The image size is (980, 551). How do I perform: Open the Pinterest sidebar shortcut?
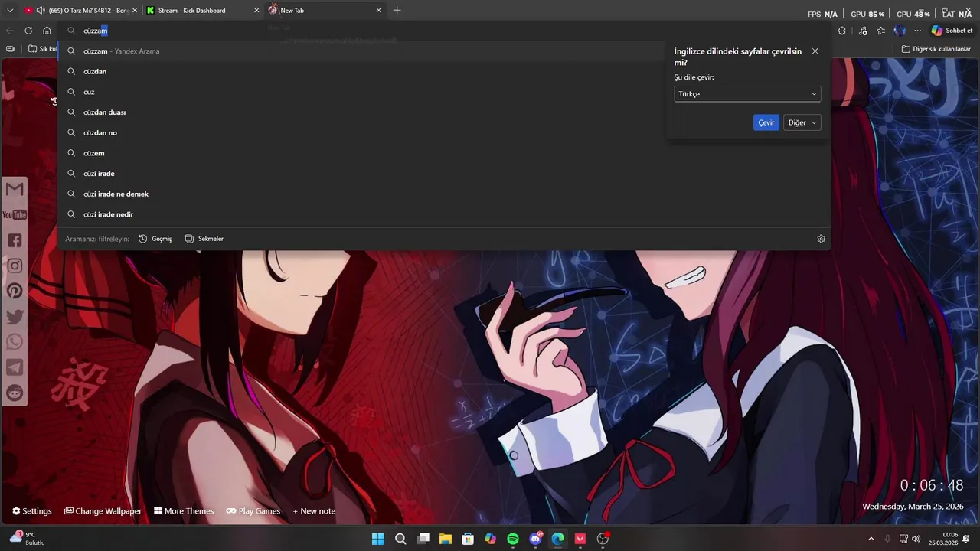(15, 291)
